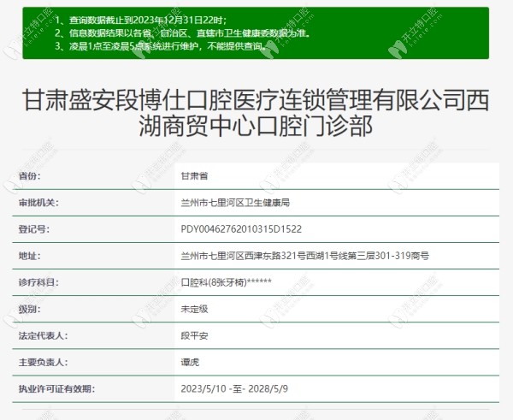Select validity dates 2023/5/10 -至- 2028/5/9
The height and width of the screenshot is (420, 513).
point(234,389)
